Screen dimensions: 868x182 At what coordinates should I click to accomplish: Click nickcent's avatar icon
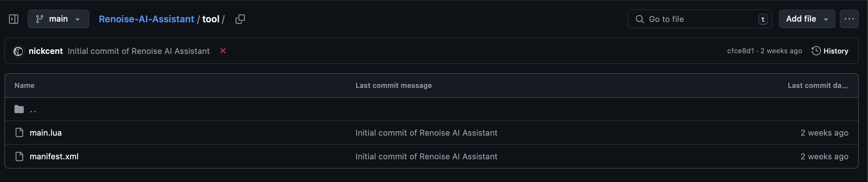pyautogui.click(x=18, y=51)
